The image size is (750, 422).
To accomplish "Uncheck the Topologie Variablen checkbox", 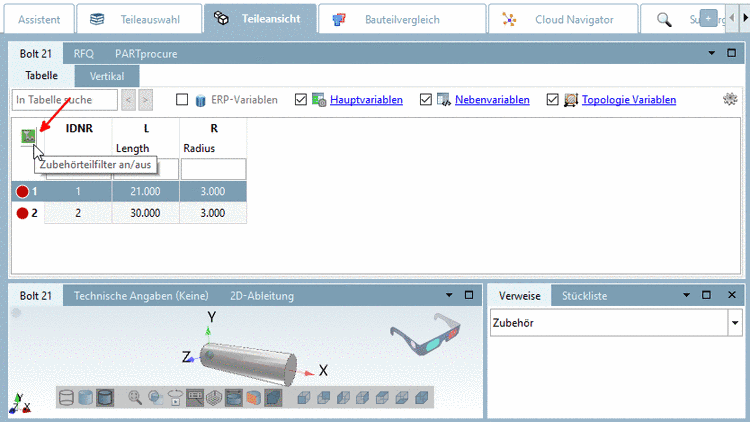I will coord(552,100).
